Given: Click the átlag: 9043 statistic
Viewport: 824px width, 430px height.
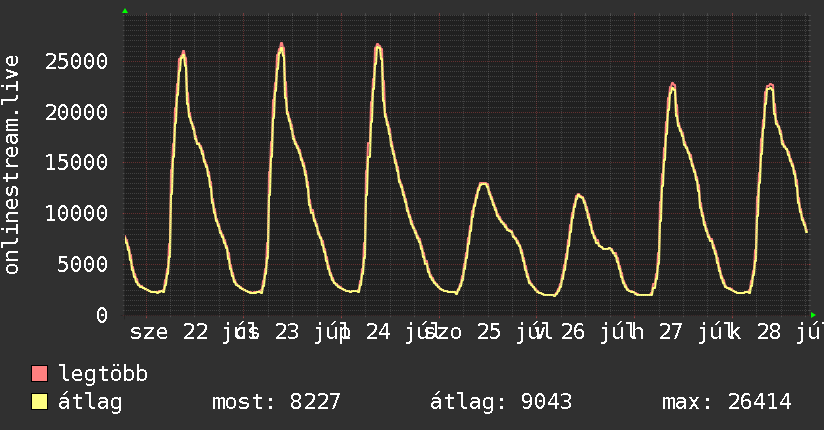Looking at the screenshot, I should tap(501, 402).
